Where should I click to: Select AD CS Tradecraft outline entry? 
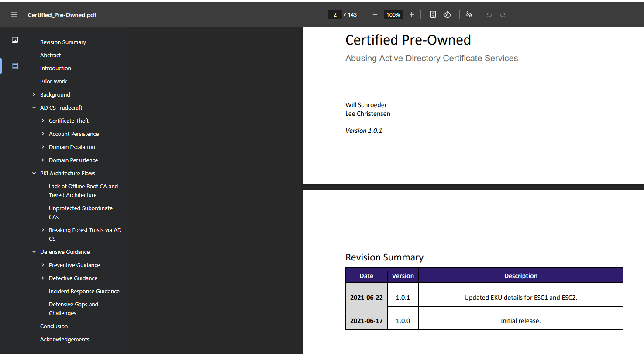61,108
